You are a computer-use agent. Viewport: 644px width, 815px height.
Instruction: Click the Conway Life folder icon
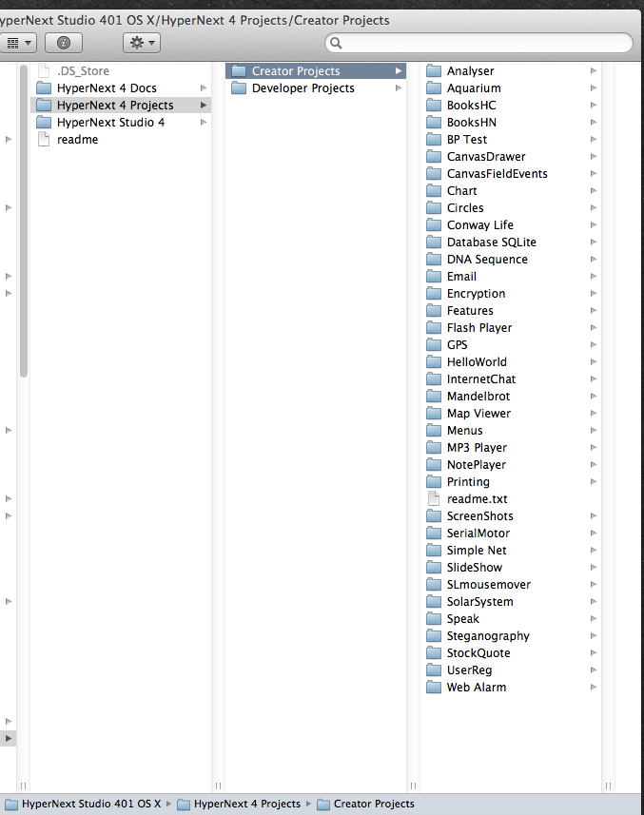click(x=434, y=225)
